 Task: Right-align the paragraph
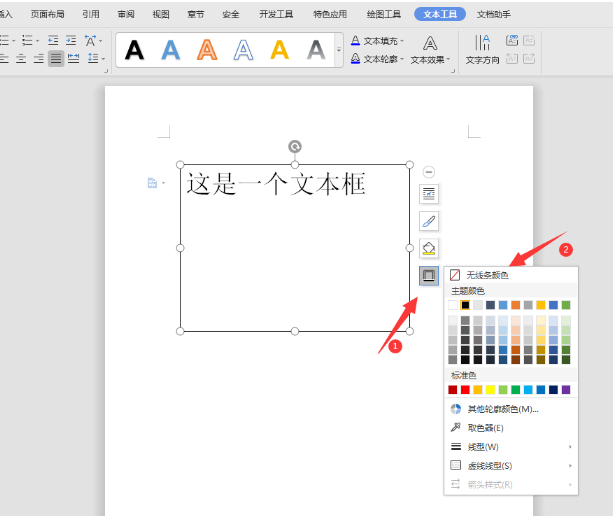[x=38, y=59]
